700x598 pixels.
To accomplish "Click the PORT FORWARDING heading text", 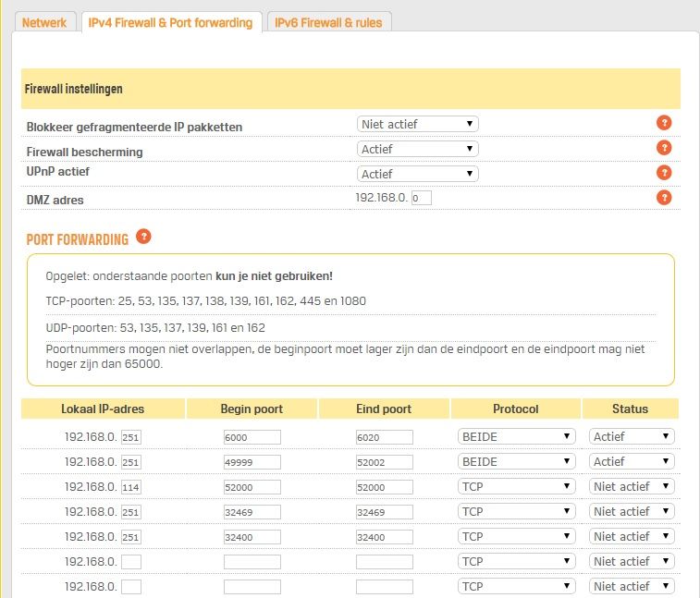I will [78, 239].
